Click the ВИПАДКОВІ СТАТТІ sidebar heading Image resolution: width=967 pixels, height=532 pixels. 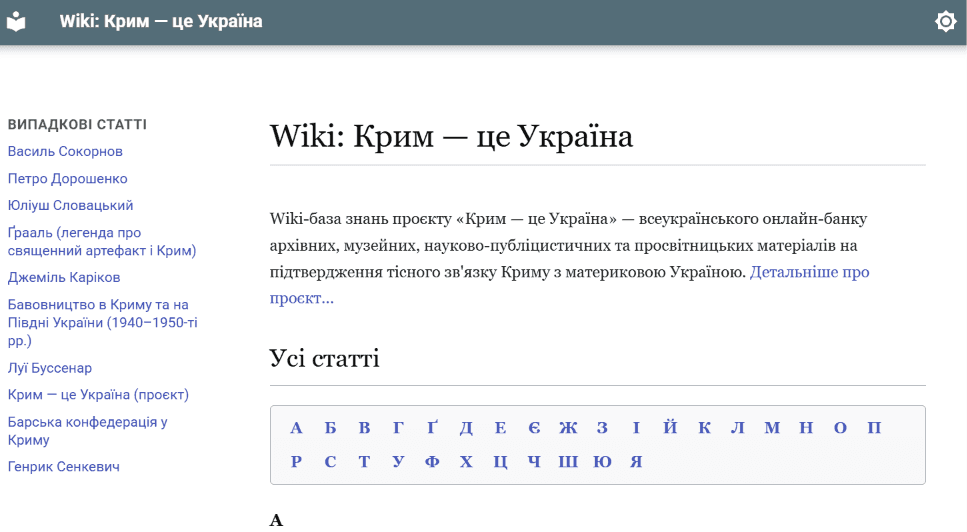(77, 125)
